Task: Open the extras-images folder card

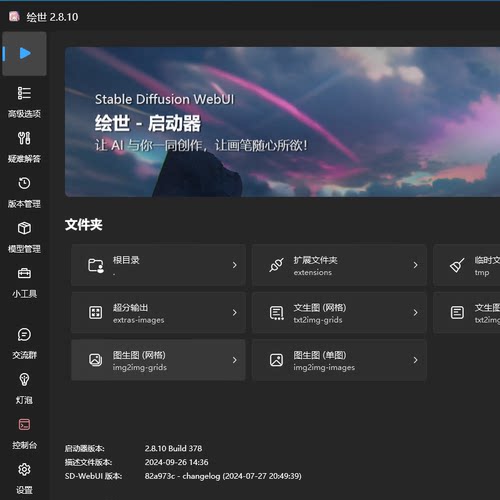Action: click(x=158, y=312)
